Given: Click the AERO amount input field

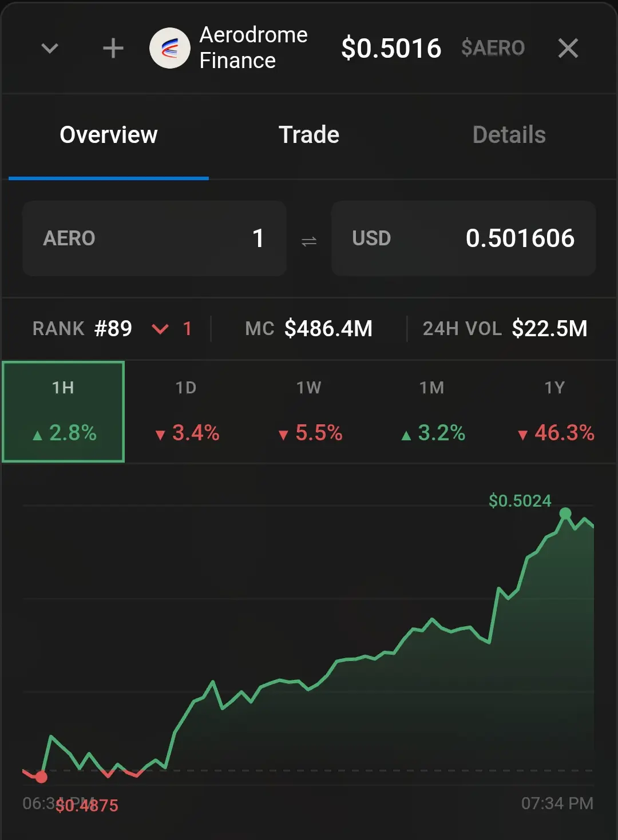Looking at the screenshot, I should [154, 238].
